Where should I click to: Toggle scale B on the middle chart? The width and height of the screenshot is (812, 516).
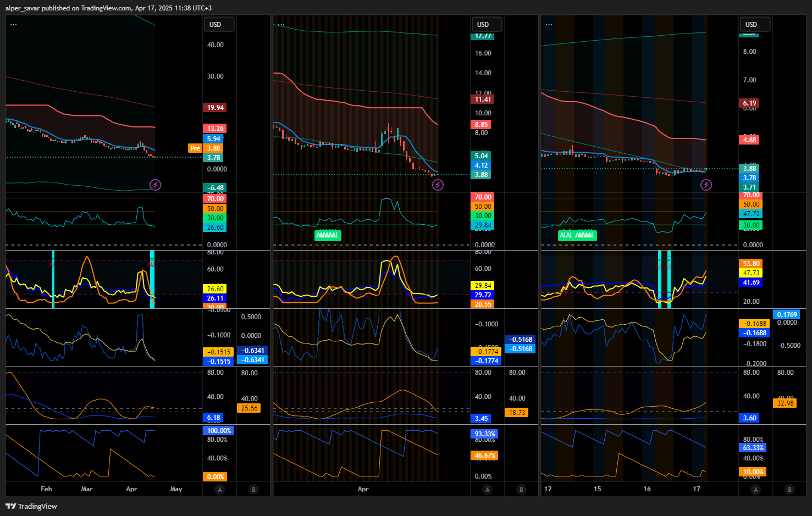pos(521,489)
